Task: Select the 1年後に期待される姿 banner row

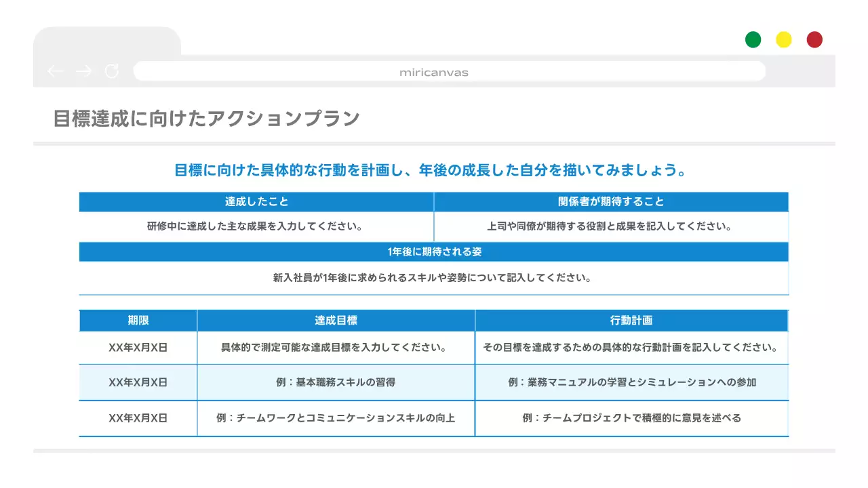Action: coord(434,251)
